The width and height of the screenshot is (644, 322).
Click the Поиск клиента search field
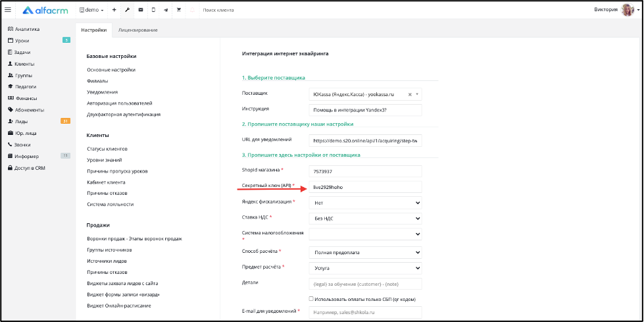click(218, 10)
